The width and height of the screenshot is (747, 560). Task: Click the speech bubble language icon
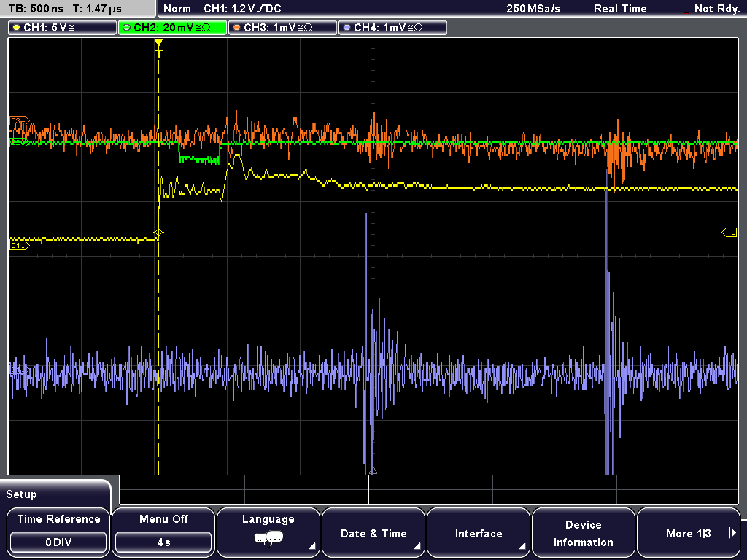click(268, 539)
